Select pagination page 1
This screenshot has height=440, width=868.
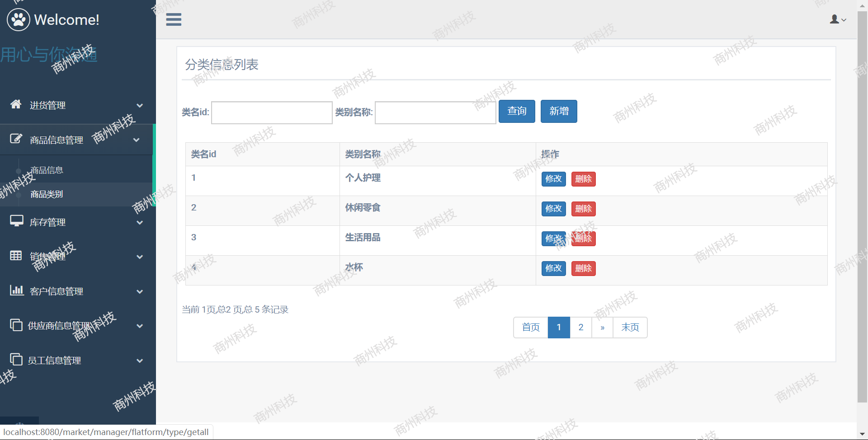[x=559, y=327]
